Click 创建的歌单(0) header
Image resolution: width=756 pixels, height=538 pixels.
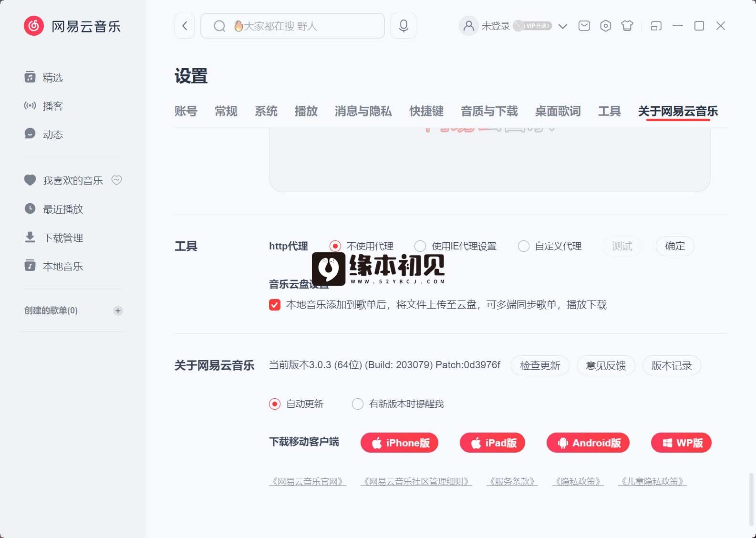point(51,310)
